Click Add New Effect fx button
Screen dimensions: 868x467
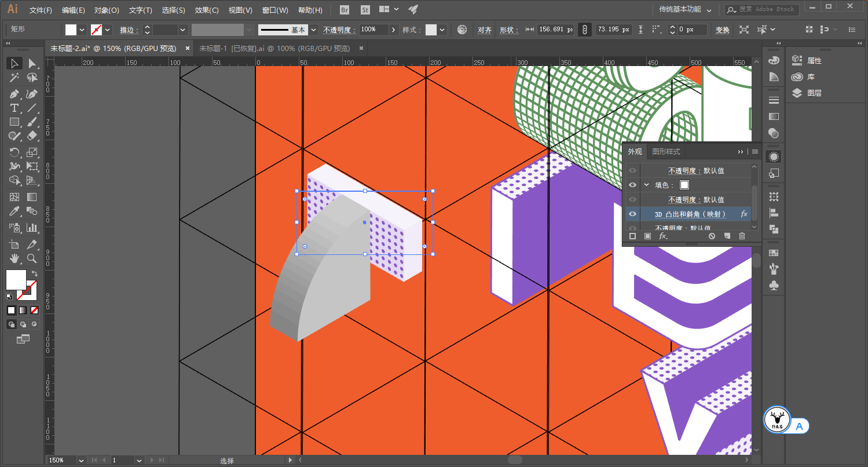664,236
